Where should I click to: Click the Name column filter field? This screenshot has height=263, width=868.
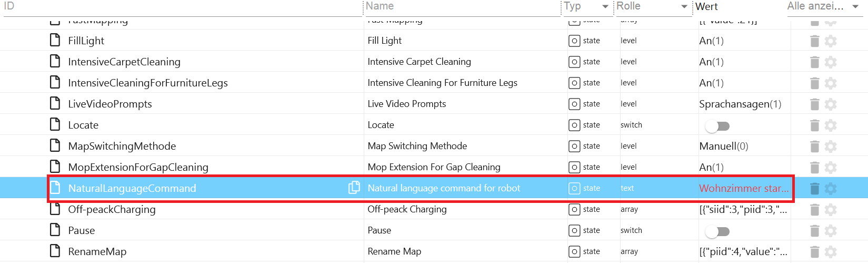(463, 7)
